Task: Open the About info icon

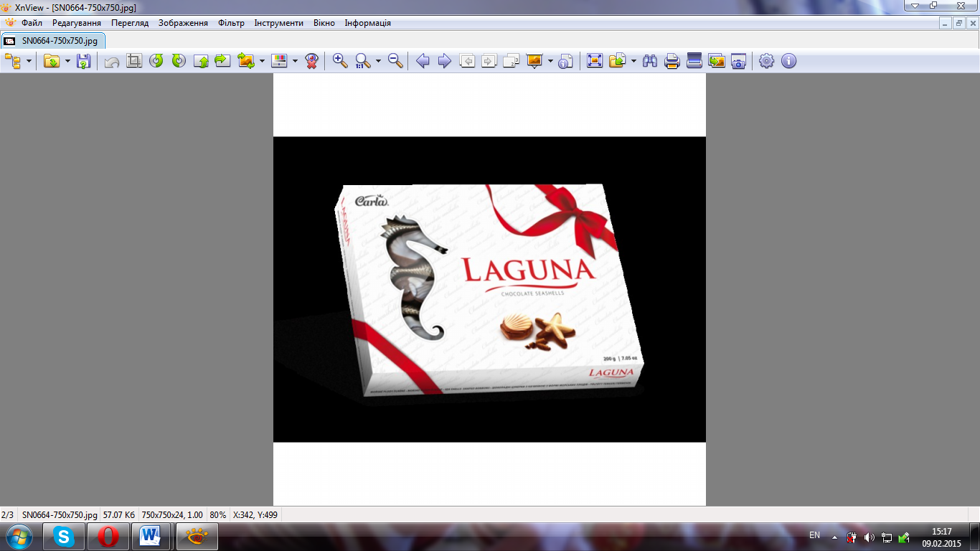Action: (789, 61)
